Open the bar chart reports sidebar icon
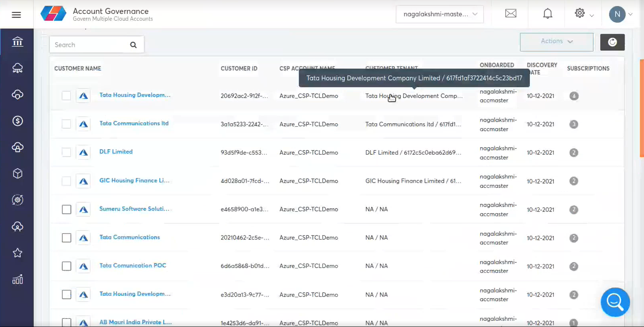 pos(17,279)
